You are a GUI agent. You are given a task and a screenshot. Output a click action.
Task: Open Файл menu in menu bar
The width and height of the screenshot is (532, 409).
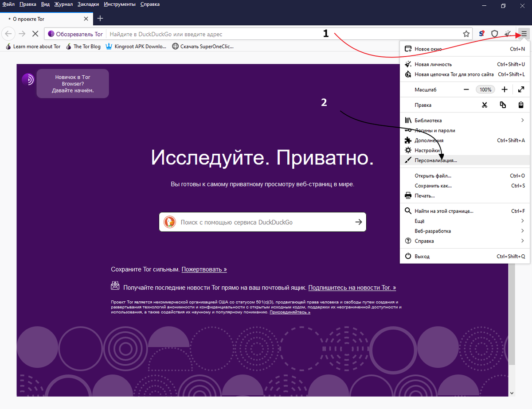(x=8, y=4)
